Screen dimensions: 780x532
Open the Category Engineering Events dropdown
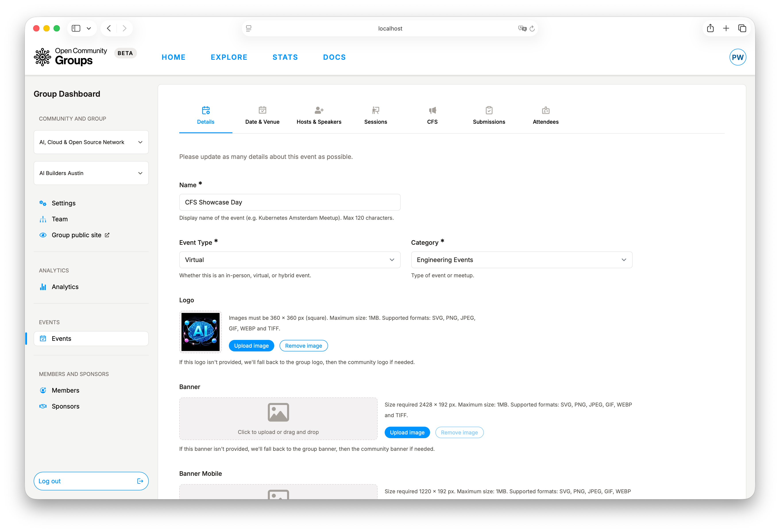tap(521, 260)
